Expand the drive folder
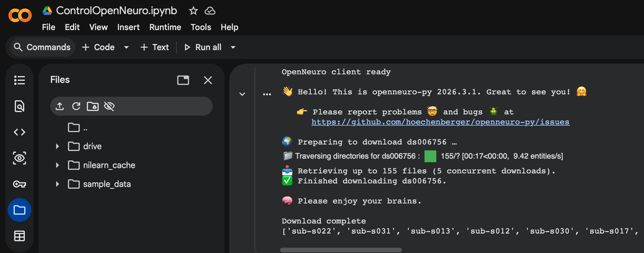The width and height of the screenshot is (644, 253). pos(58,146)
